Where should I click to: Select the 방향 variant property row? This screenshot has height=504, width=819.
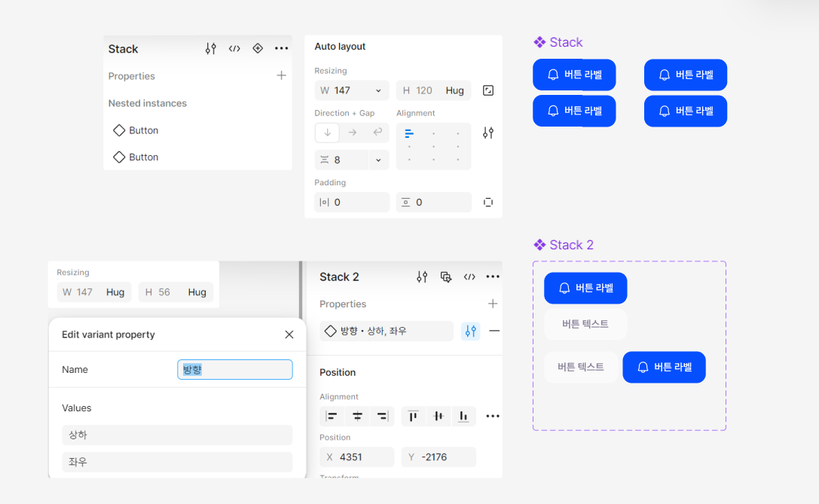387,331
